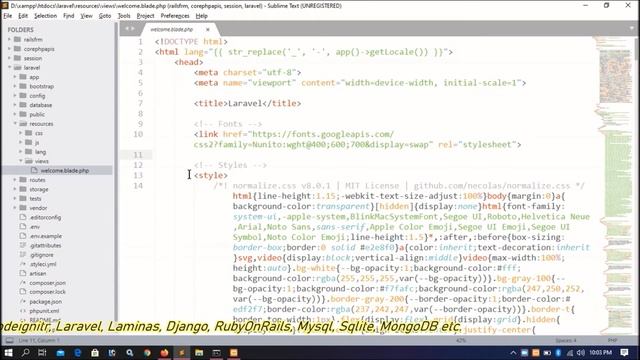The image size is (640, 360).
Task: Change the Spaces: 4 indentation setting
Action: [x=566, y=340]
